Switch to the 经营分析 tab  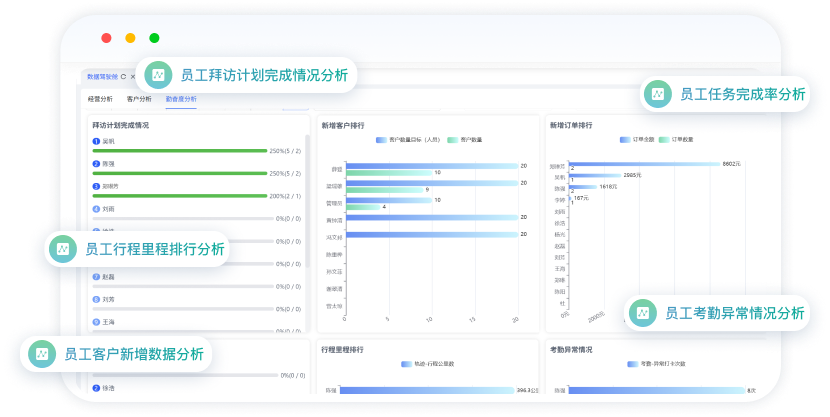[x=101, y=99]
